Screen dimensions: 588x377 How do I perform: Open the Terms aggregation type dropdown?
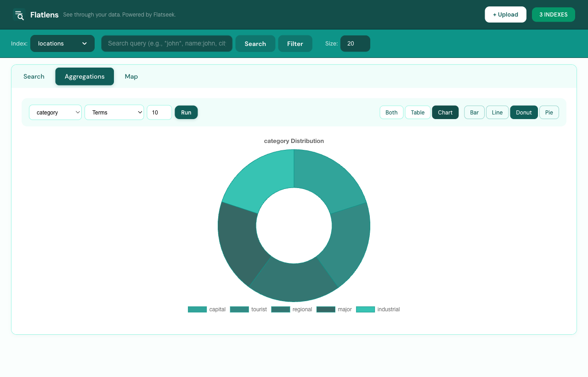tap(114, 112)
